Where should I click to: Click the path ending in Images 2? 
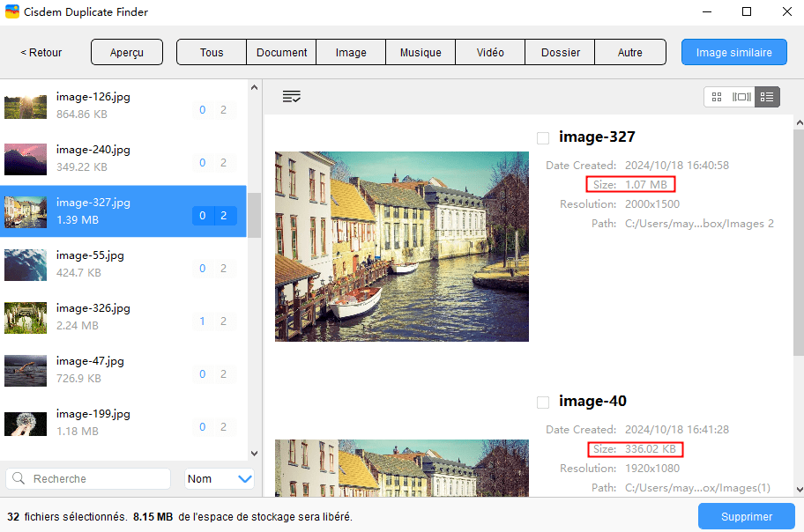click(x=699, y=224)
